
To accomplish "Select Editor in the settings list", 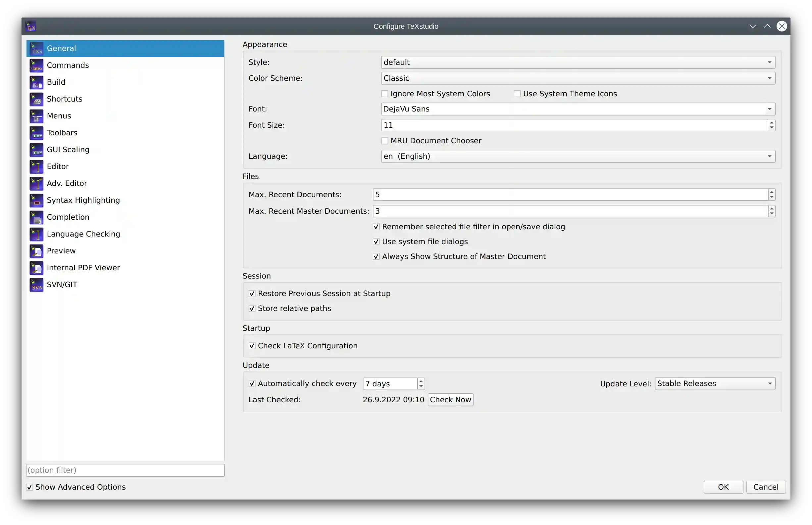I will pos(58,166).
